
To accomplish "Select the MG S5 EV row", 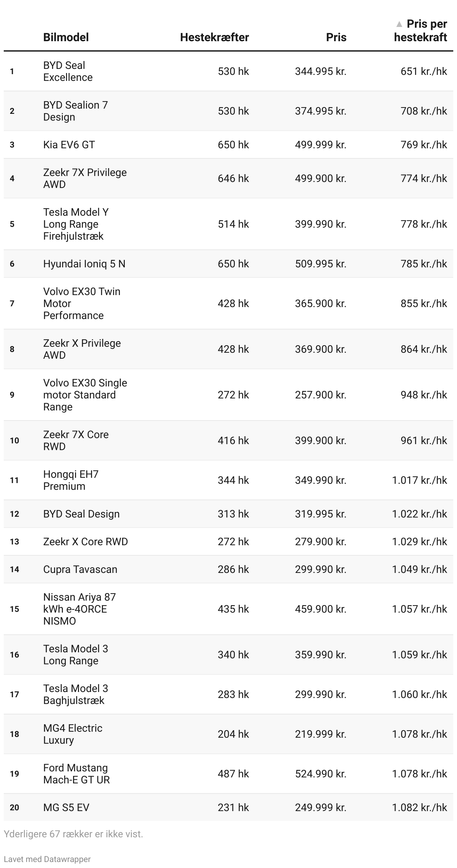I will click(x=66, y=807).
